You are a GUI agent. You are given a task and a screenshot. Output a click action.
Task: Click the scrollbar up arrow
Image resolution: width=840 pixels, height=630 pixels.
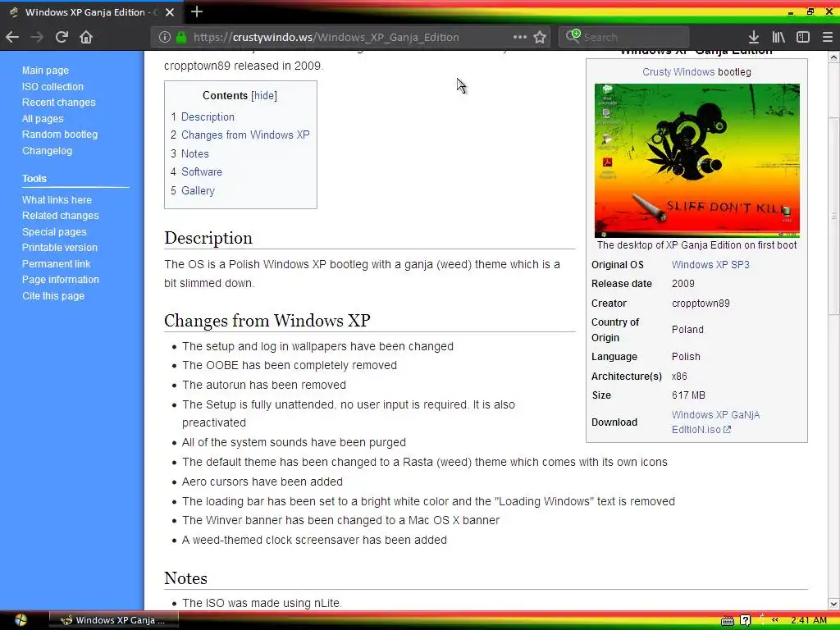(833, 57)
